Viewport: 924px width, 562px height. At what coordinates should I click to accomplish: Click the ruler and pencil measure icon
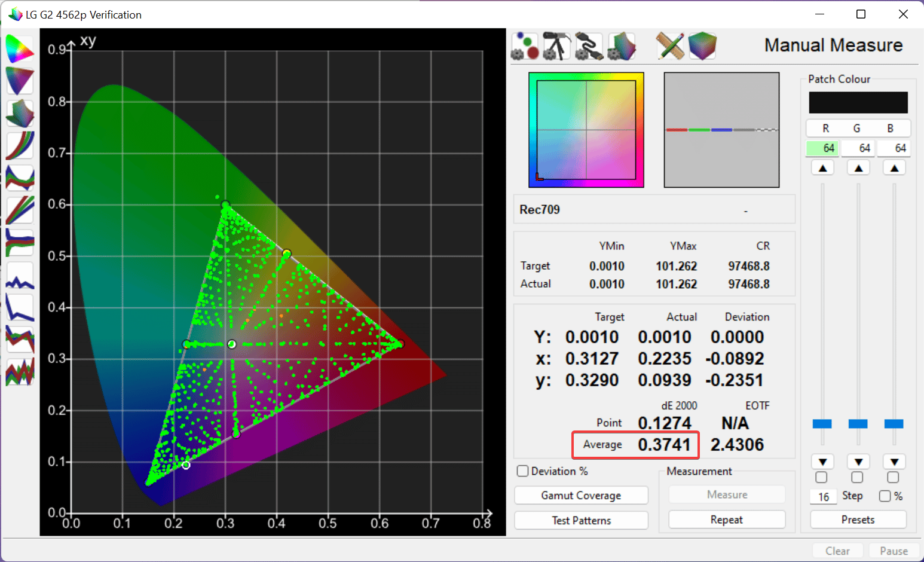point(670,46)
